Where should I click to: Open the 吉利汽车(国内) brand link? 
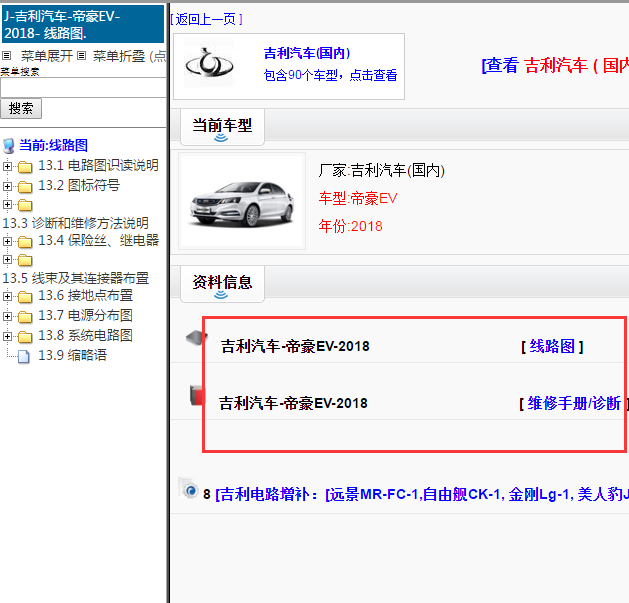pyautogui.click(x=307, y=53)
